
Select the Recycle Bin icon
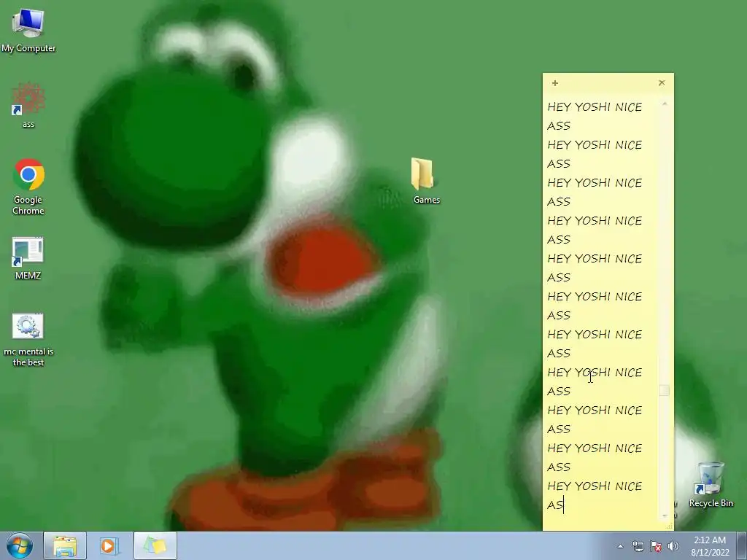(x=711, y=484)
